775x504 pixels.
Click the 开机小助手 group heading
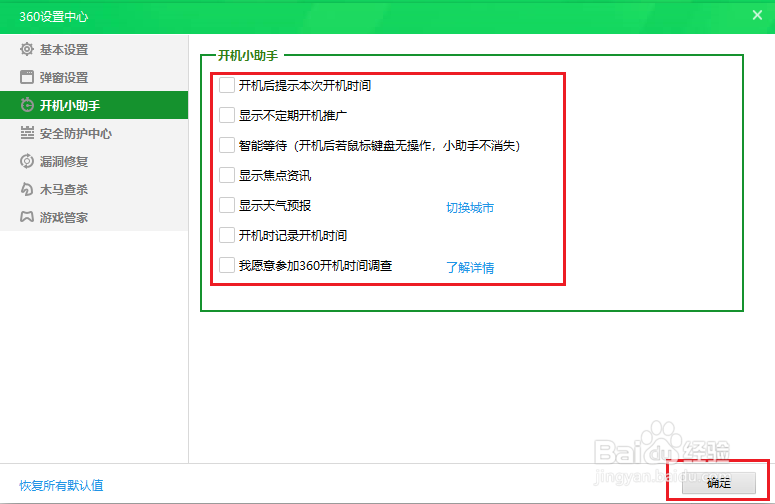tap(248, 55)
